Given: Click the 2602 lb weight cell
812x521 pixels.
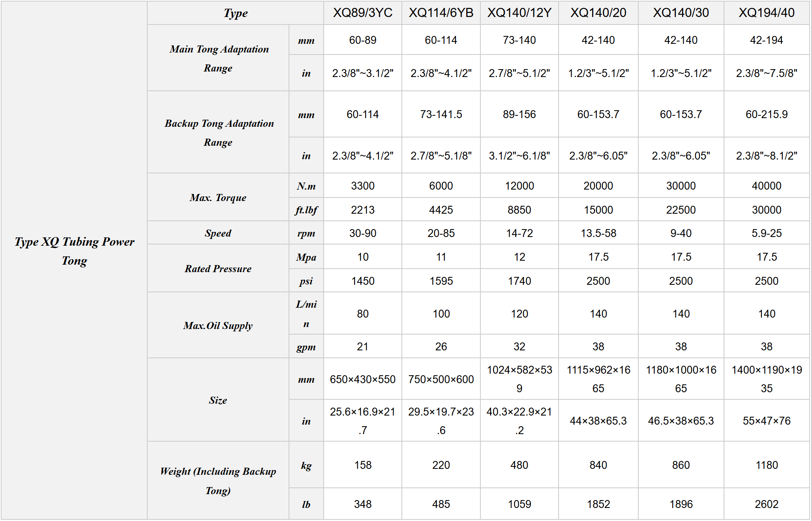Looking at the screenshot, I should [766, 504].
